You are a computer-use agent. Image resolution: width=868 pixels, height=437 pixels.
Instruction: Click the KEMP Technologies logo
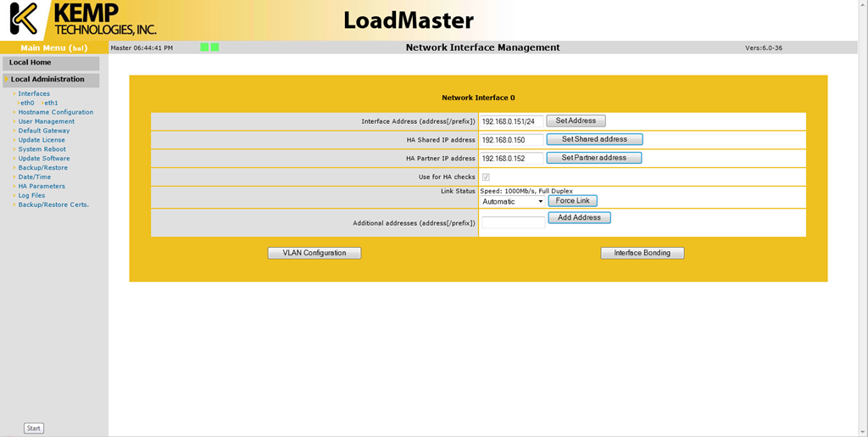tap(84, 19)
